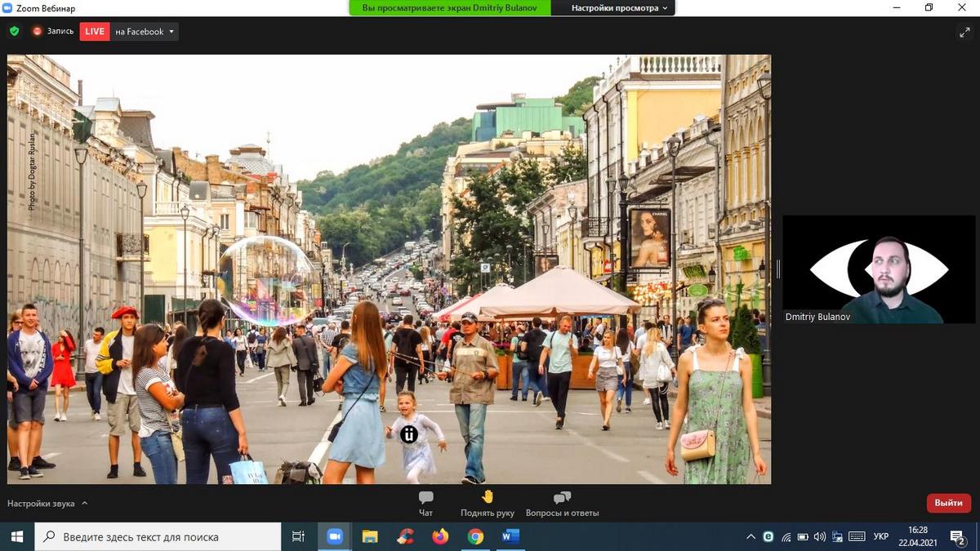Open Google Chrome from the taskbar
The width and height of the screenshot is (980, 551).
tap(475, 536)
